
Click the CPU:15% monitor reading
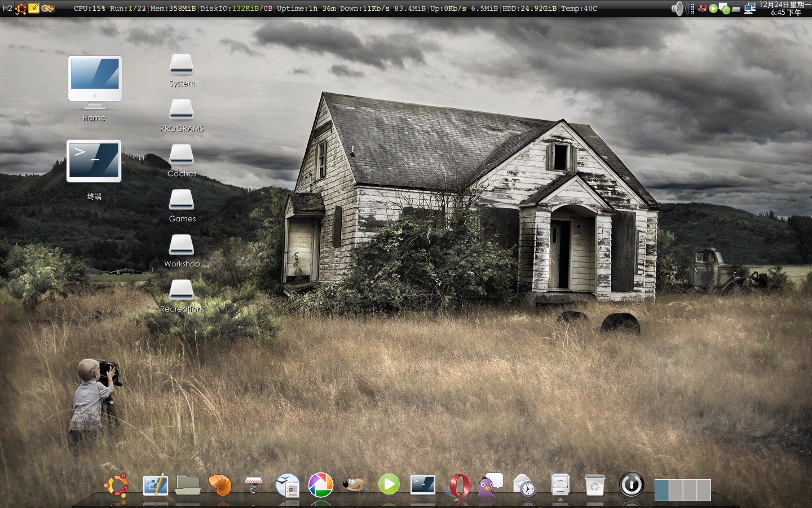[90, 8]
